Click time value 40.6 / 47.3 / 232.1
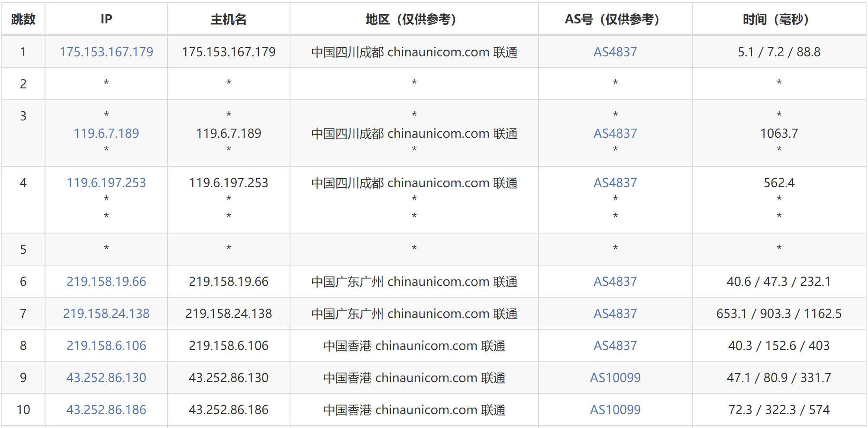The height and width of the screenshot is (428, 868). [x=779, y=282]
